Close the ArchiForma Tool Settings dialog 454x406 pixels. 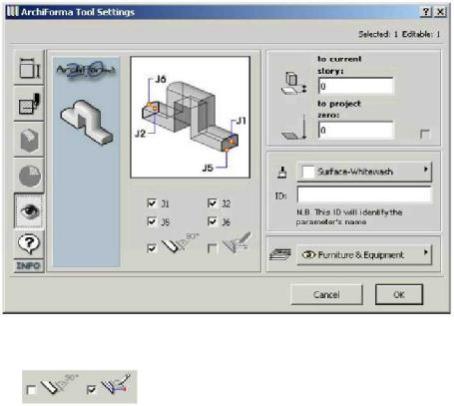pyautogui.click(x=441, y=12)
